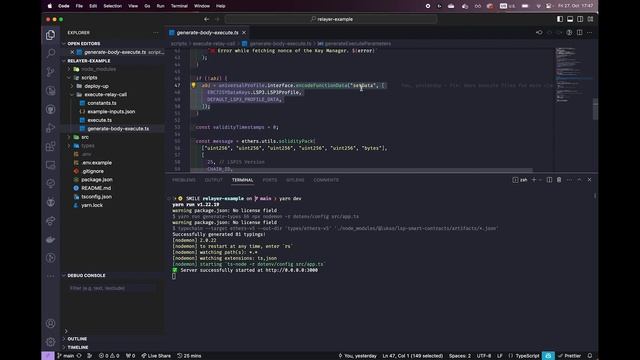Screen dimensions: 640x360
Task: Switch to the Ports panel tab
Action: [270, 180]
